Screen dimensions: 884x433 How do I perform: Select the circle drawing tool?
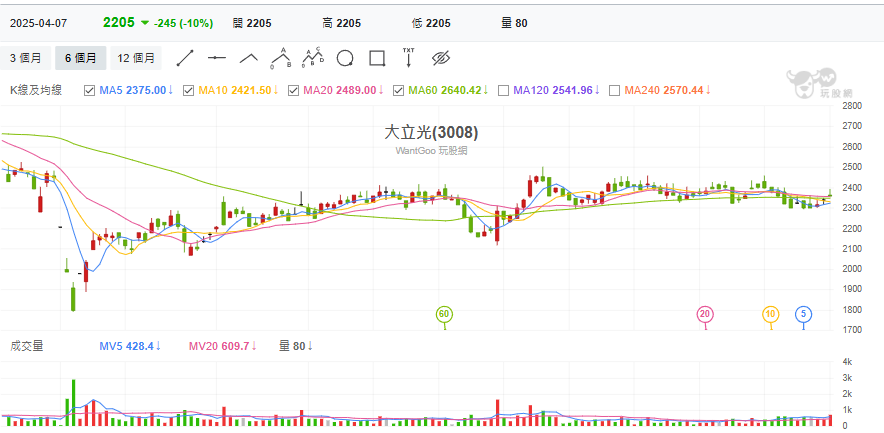pyautogui.click(x=345, y=57)
